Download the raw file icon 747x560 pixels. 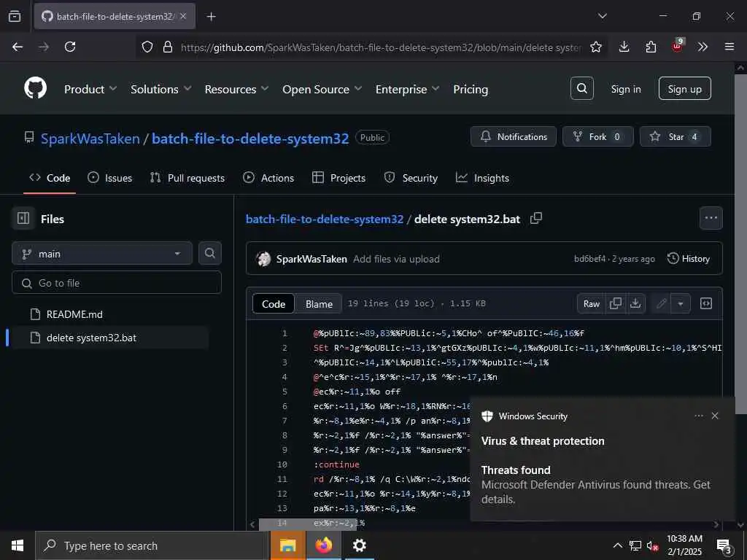click(635, 303)
